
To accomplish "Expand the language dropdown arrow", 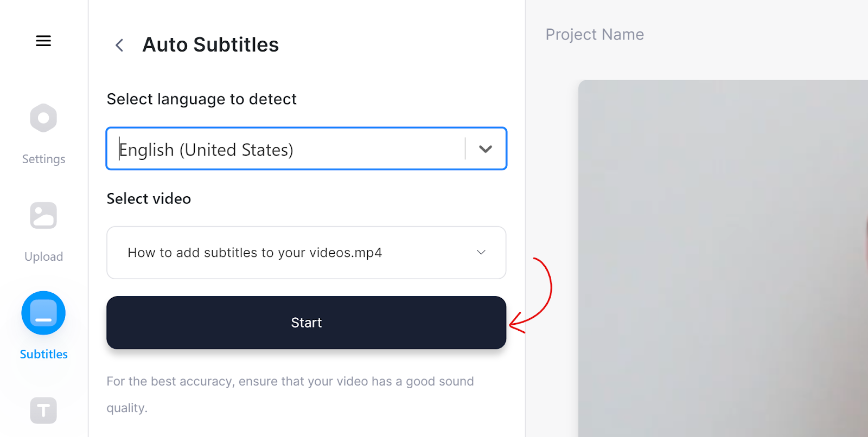I will click(x=486, y=149).
